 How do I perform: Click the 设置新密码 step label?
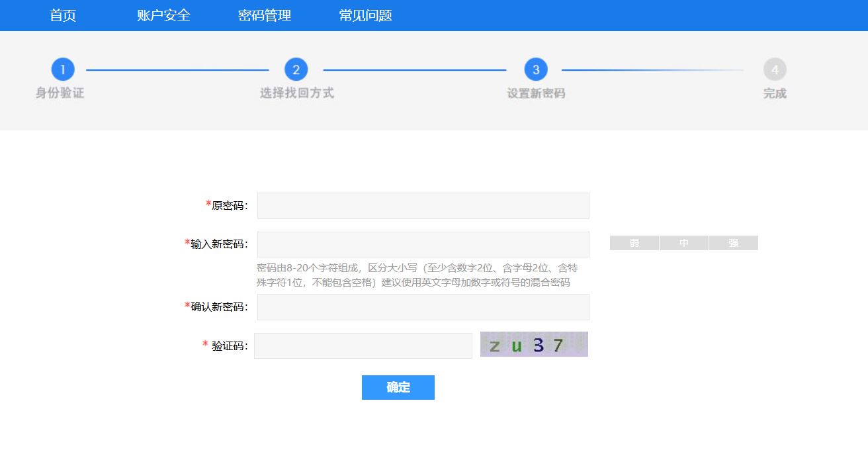point(536,93)
